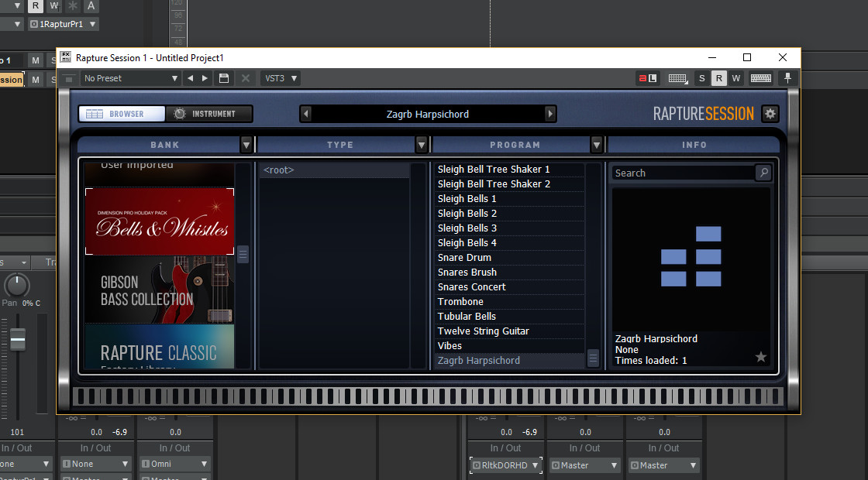868x480 pixels.
Task: Click the computer keyboard input icon
Action: 760,77
